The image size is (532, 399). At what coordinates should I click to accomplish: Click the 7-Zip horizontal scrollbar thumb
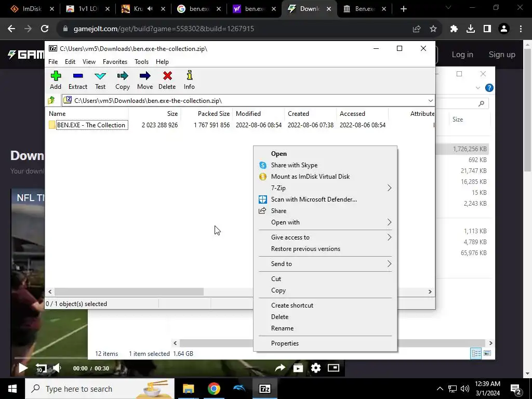129,292
